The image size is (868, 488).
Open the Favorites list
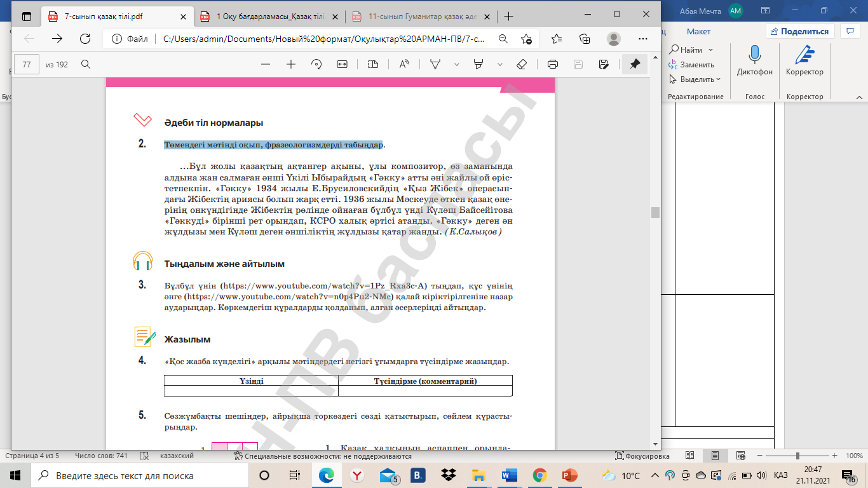[x=557, y=39]
